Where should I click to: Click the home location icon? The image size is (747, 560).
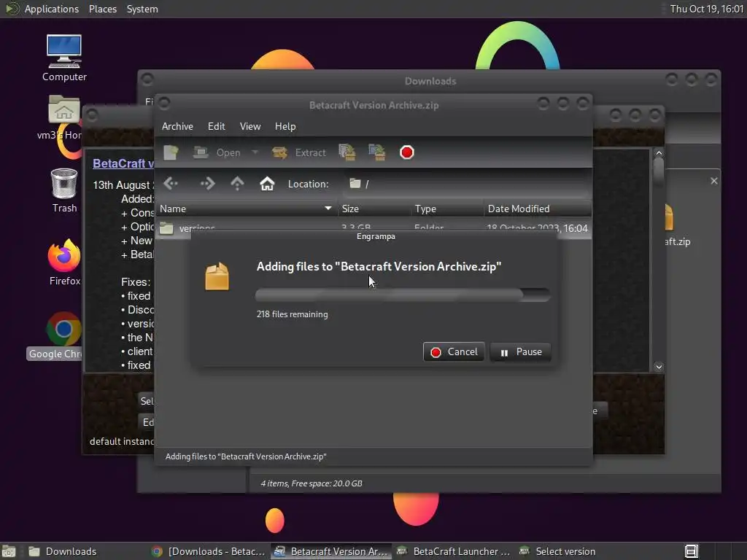point(267,184)
